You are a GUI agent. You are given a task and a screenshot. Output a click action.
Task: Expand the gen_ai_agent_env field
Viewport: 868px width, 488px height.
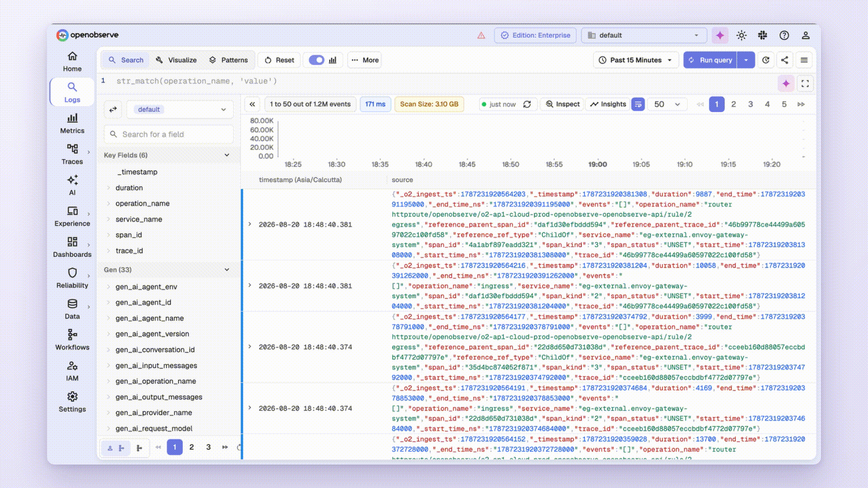click(x=108, y=286)
